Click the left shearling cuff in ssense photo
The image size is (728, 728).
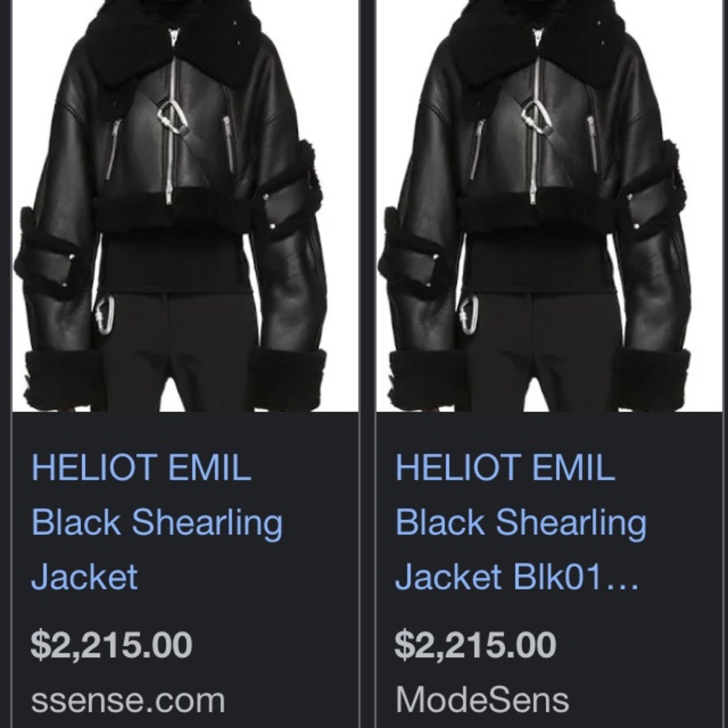pos(64,379)
